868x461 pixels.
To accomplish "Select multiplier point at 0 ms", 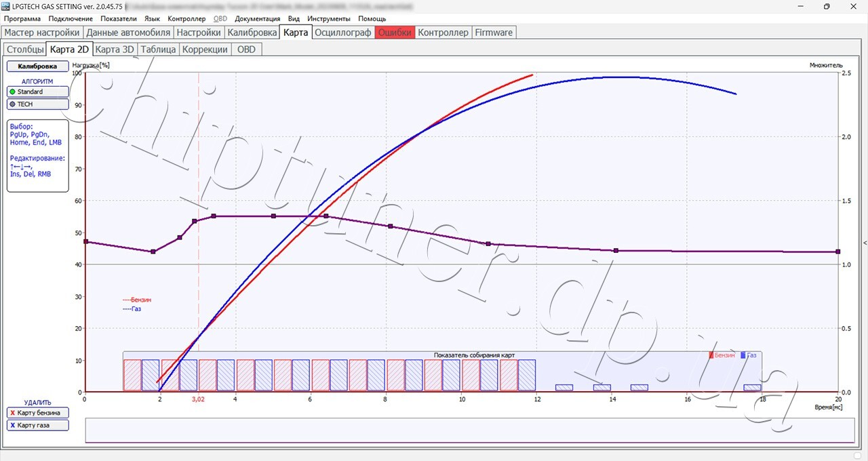I will coord(85,241).
